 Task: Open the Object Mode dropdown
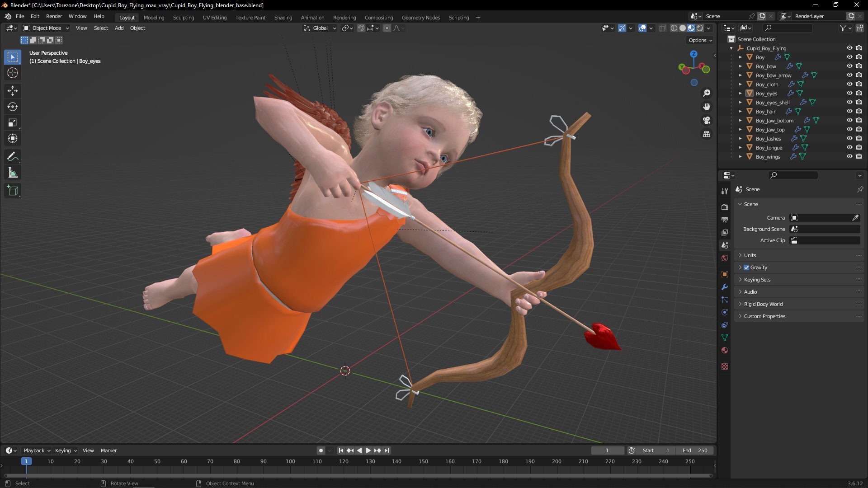(46, 28)
